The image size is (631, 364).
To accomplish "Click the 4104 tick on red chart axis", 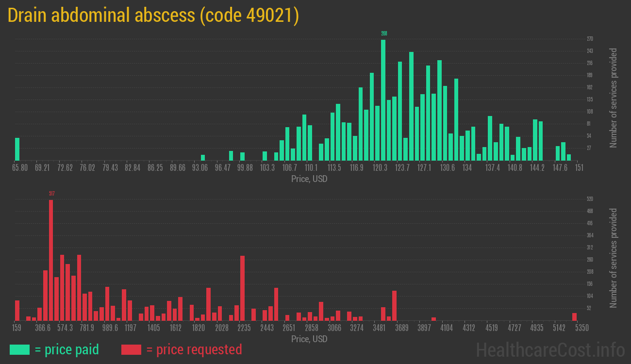I will point(447,328).
